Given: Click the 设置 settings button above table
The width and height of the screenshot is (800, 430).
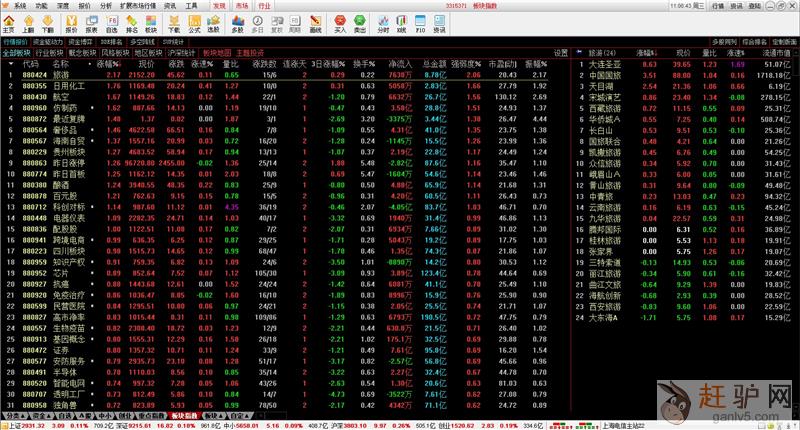Looking at the screenshot, I should pyautogui.click(x=560, y=52).
